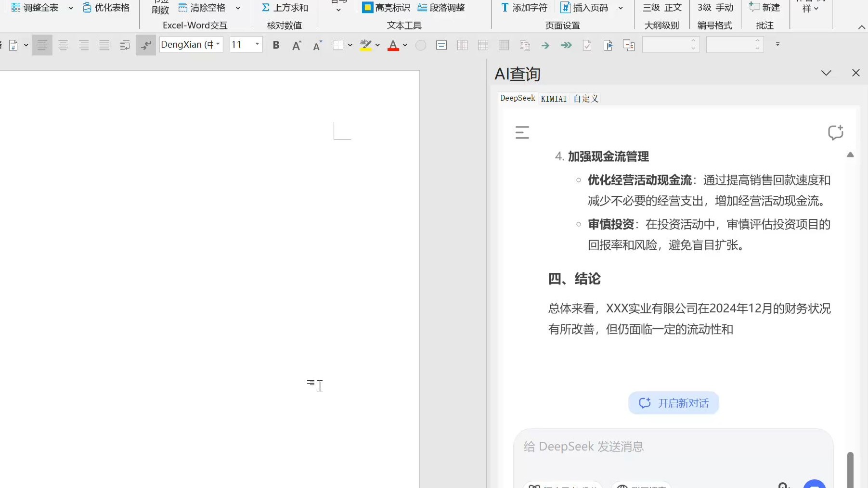Click the table grid icon
Screen dimensions: 868x488
click(483, 45)
